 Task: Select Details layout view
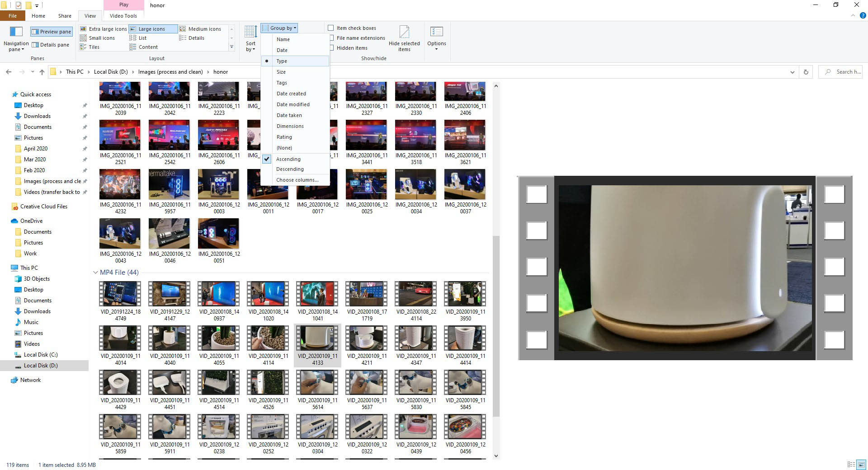[192, 38]
